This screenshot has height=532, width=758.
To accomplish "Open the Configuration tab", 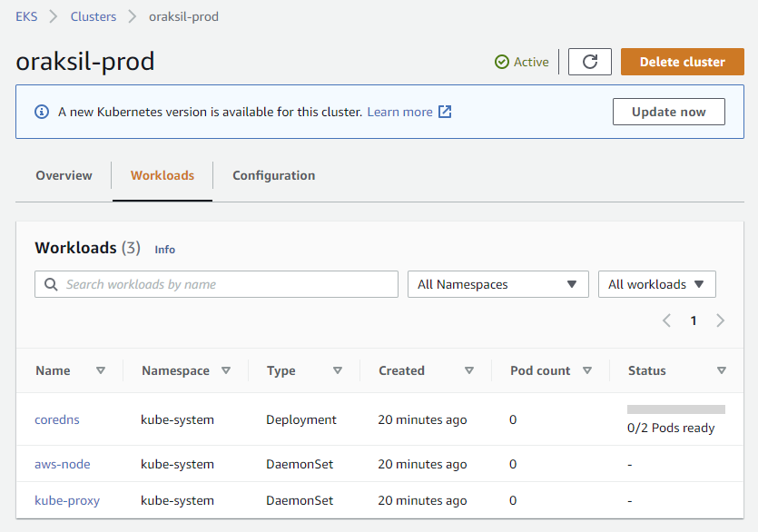I will 273,175.
